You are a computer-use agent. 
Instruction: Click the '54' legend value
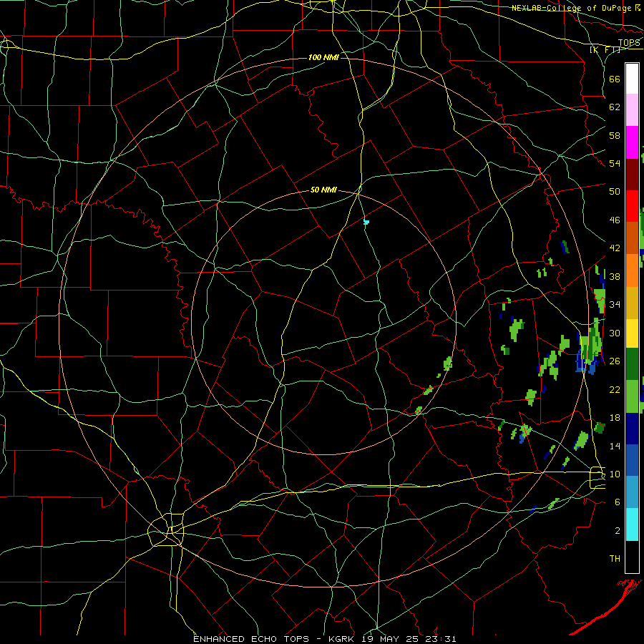615,164
